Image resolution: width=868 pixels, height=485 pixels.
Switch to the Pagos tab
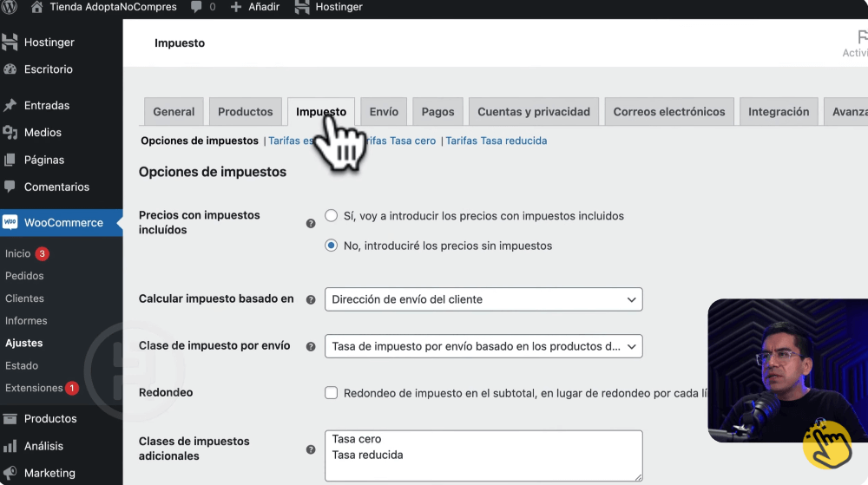tap(437, 112)
